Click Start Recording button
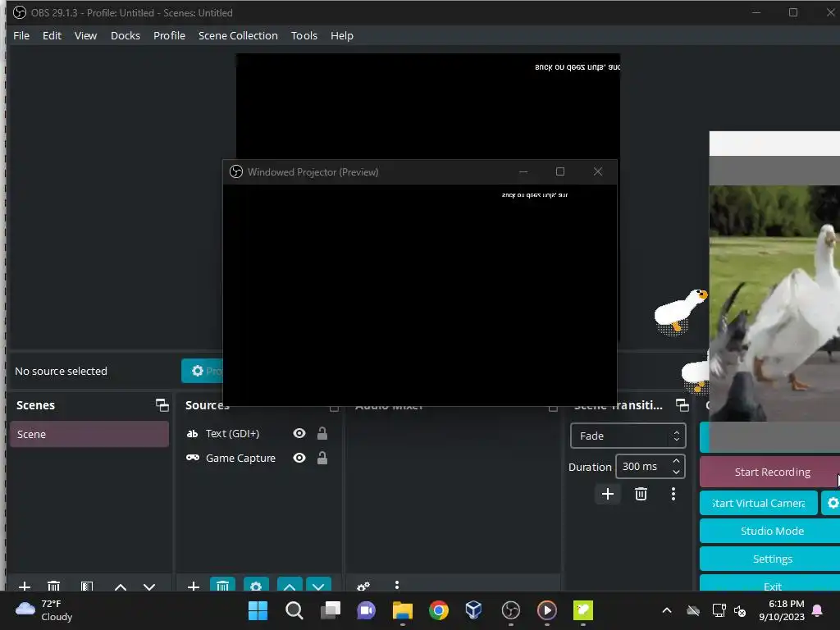The height and width of the screenshot is (630, 840). coord(771,472)
